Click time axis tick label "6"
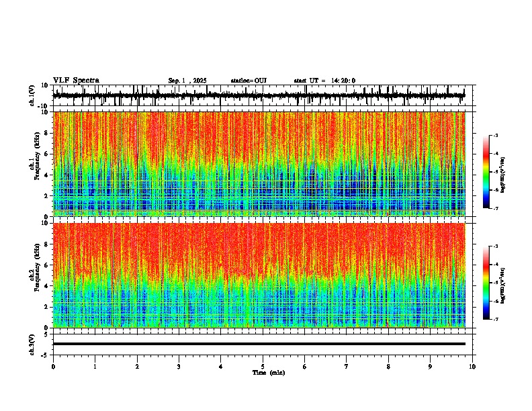Screen dimensions: 532x411 (305, 367)
